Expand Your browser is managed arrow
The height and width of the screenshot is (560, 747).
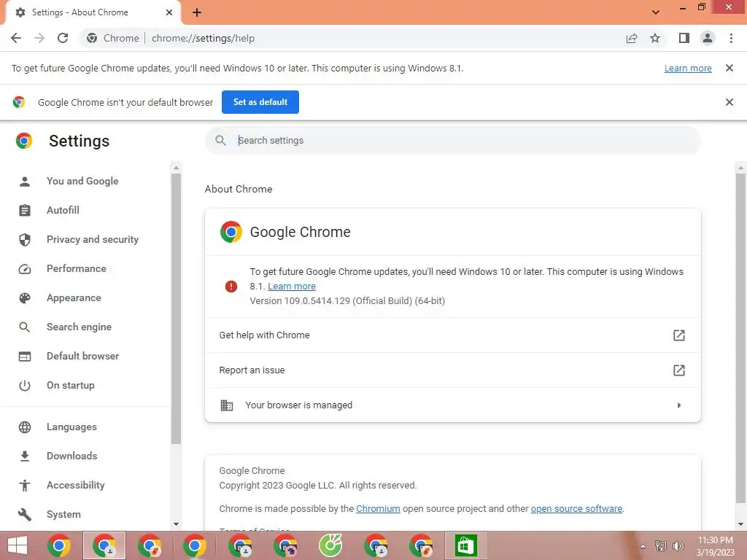[x=679, y=405]
